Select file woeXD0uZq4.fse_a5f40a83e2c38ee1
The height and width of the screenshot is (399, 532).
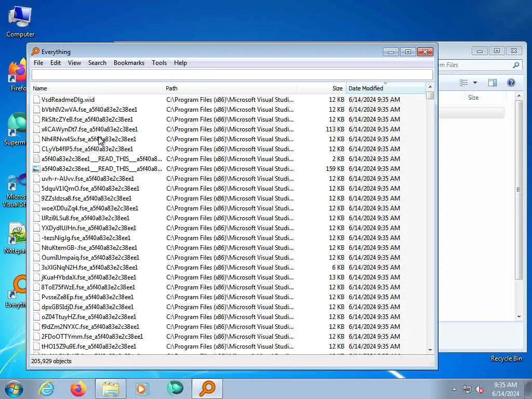(x=90, y=208)
